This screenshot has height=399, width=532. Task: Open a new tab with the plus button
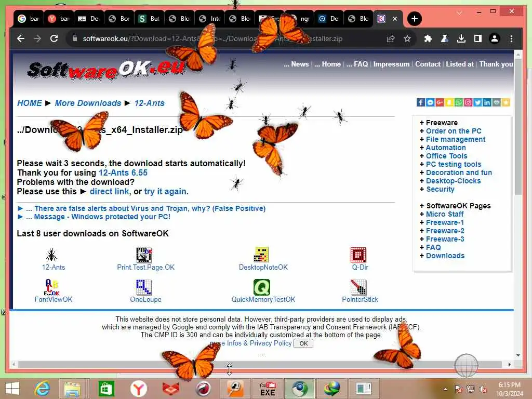[x=414, y=19]
